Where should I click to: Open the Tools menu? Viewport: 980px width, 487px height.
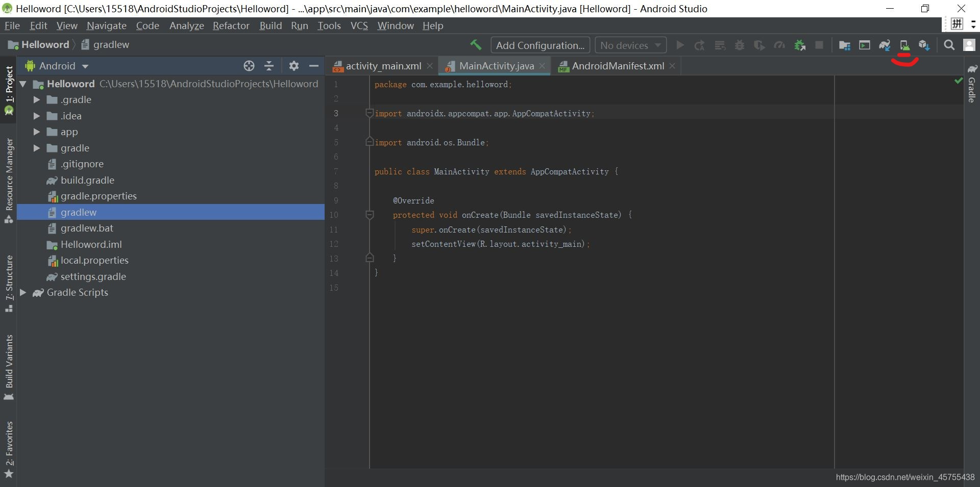[x=329, y=25]
